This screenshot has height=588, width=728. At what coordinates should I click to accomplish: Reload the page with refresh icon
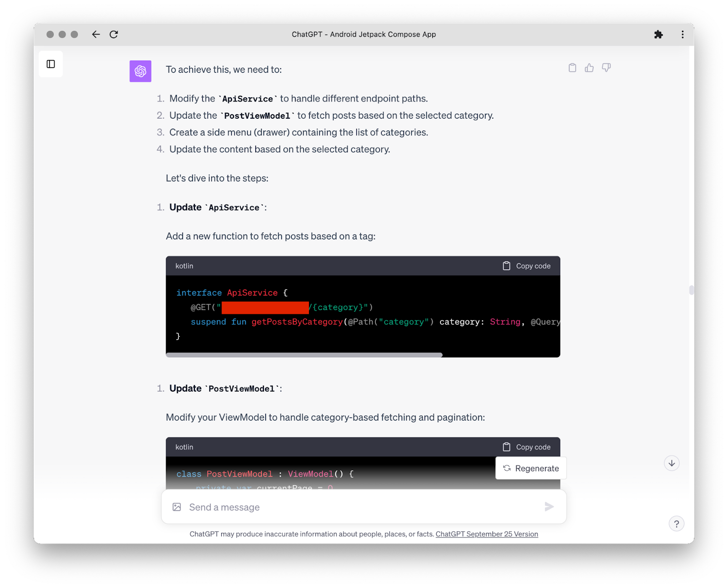[114, 35]
